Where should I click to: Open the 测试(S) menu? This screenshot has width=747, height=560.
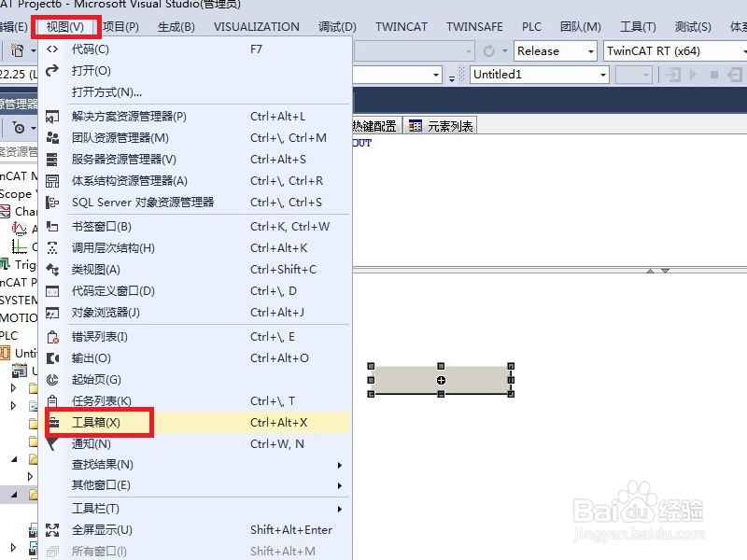693,27
